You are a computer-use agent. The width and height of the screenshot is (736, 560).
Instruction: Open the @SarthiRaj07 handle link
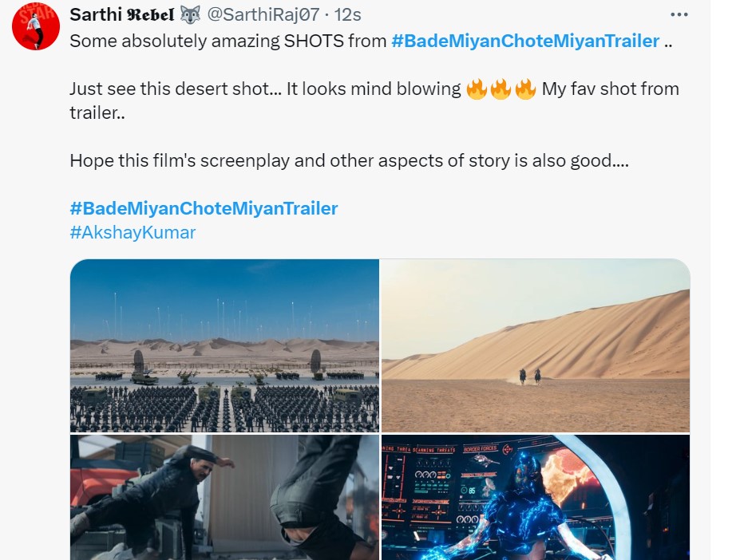click(x=263, y=15)
